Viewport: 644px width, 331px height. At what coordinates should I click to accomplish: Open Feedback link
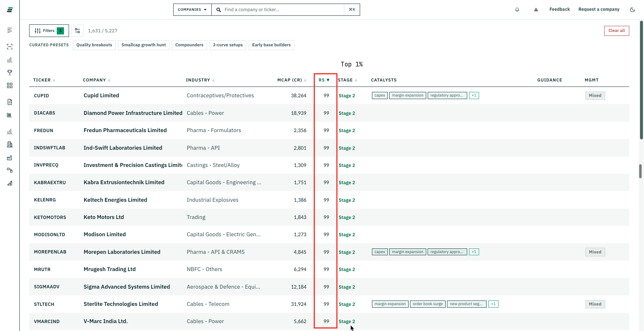point(560,9)
